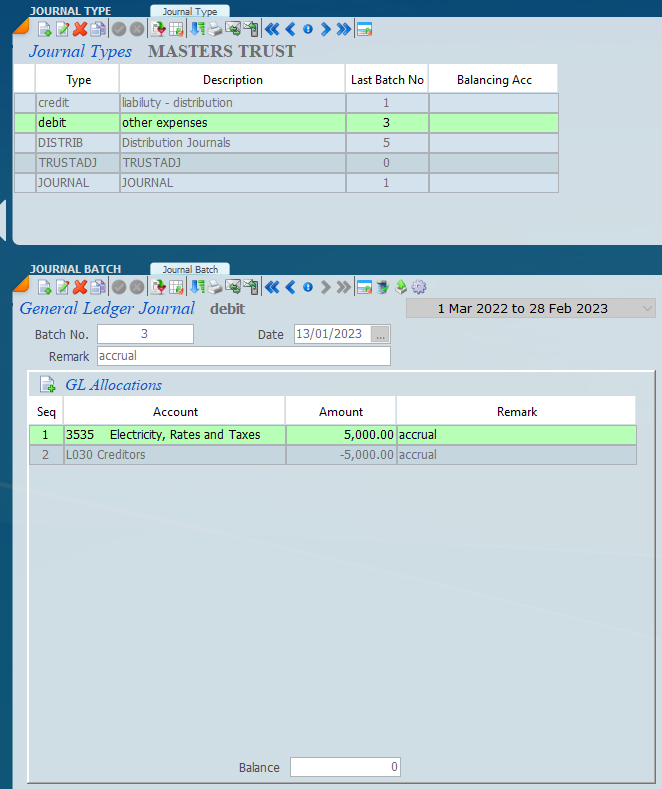Go to previous record in Journal Batch toolbar
The image size is (662, 789).
[290, 287]
